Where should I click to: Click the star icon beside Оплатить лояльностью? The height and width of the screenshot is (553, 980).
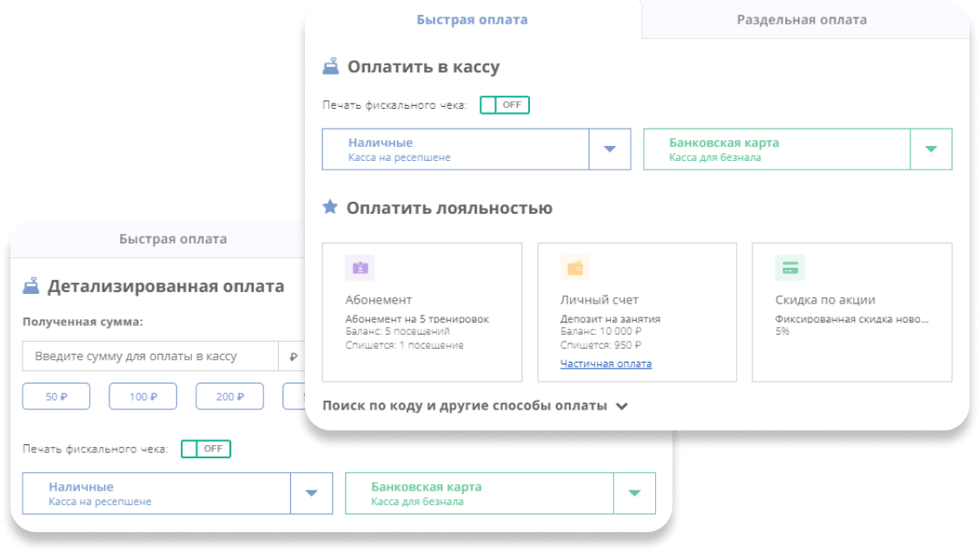click(330, 207)
